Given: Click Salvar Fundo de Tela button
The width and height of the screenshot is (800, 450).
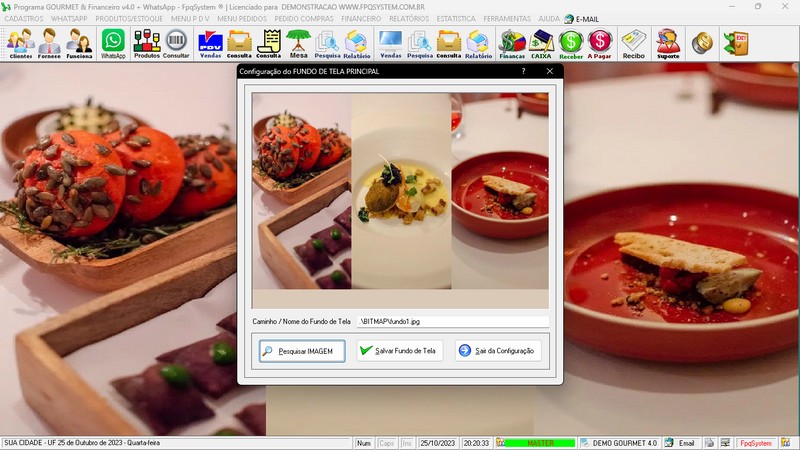Looking at the screenshot, I should click(x=399, y=351).
